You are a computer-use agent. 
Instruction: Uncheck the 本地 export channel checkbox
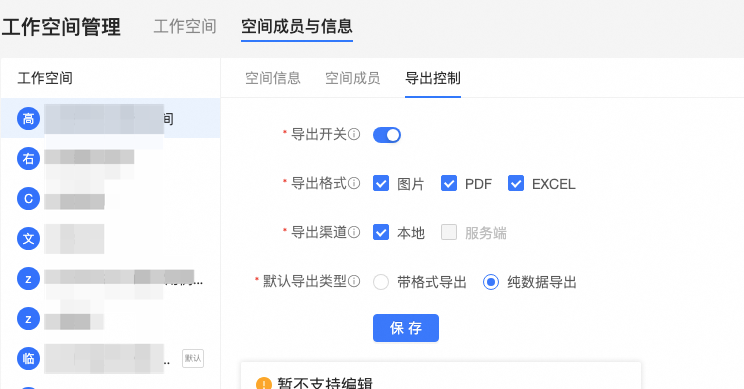(381, 232)
